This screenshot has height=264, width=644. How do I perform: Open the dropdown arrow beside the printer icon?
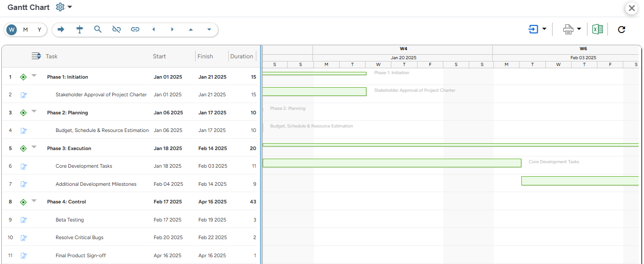point(579,29)
